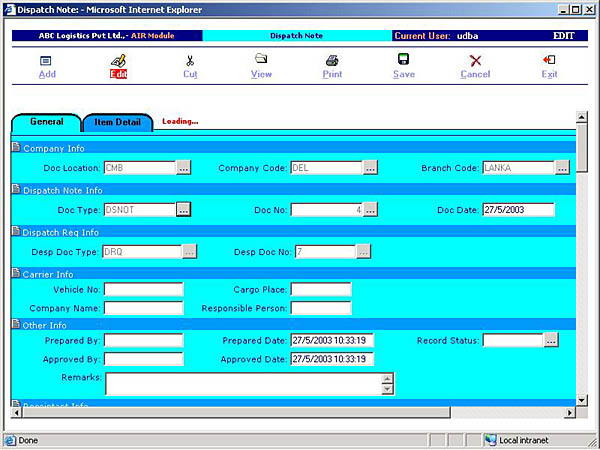Viewport: 600px width, 450px height.
Task: Click the Add toolbar icon
Action: [x=46, y=60]
